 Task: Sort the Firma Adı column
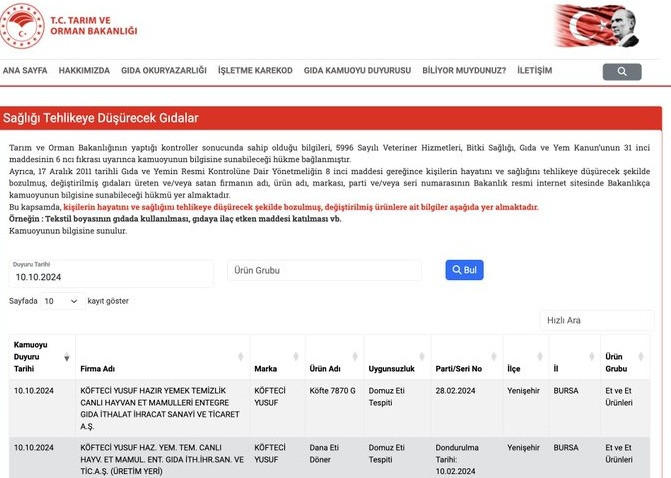click(240, 356)
